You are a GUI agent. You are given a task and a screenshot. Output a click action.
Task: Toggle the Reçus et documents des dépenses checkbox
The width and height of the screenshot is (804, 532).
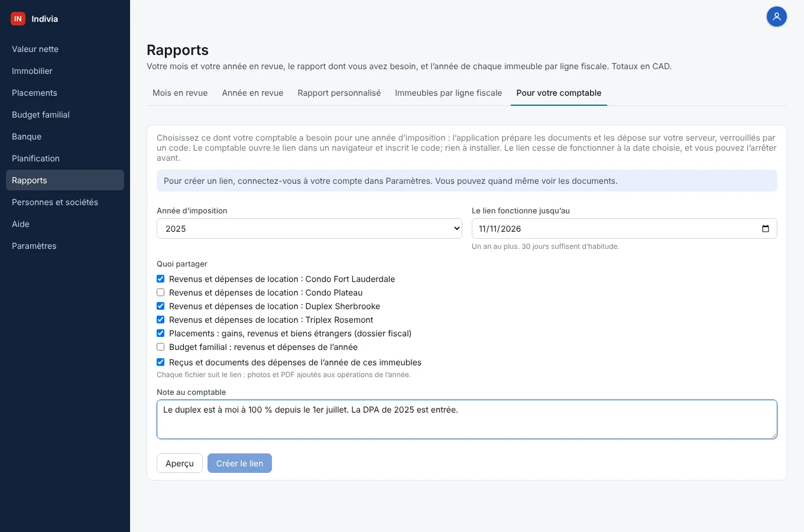pos(160,362)
